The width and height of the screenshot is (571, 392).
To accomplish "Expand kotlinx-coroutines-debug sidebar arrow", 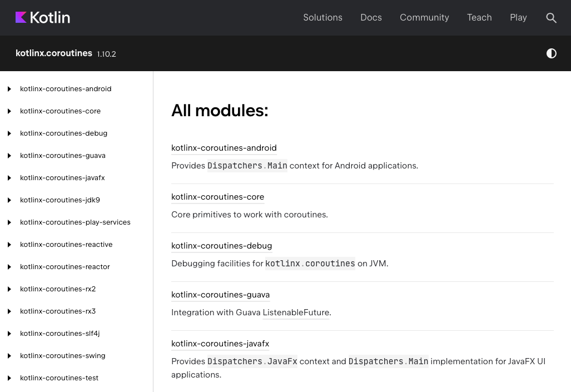I will tap(9, 133).
